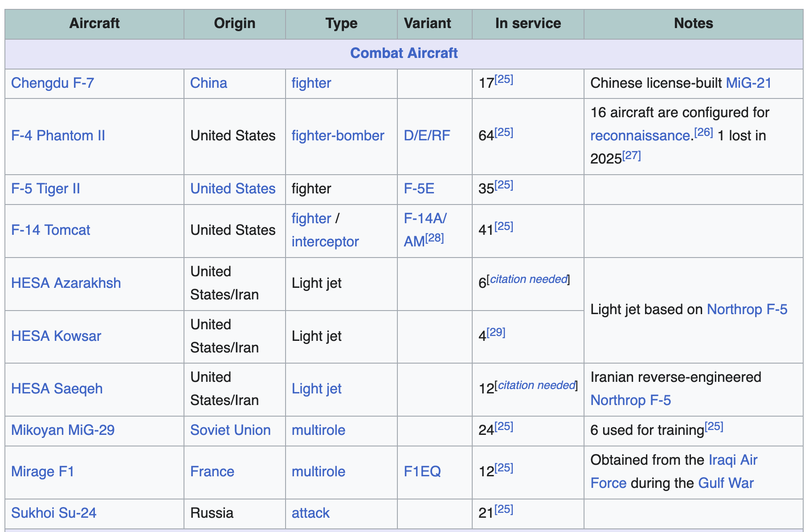The image size is (809, 532).
Task: Follow the MiG-21 link in Notes
Action: [x=748, y=83]
